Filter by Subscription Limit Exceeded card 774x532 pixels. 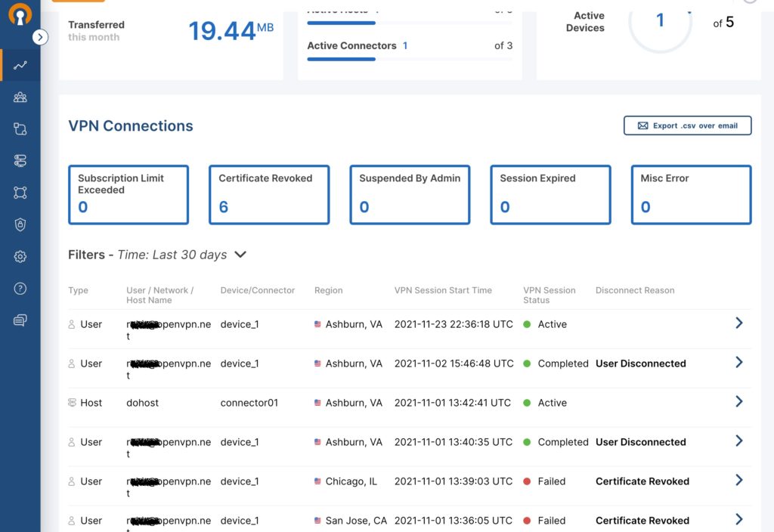128,195
